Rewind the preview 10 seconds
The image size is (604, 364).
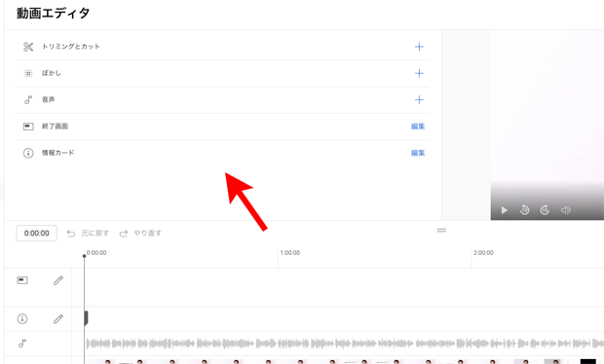[x=525, y=210]
